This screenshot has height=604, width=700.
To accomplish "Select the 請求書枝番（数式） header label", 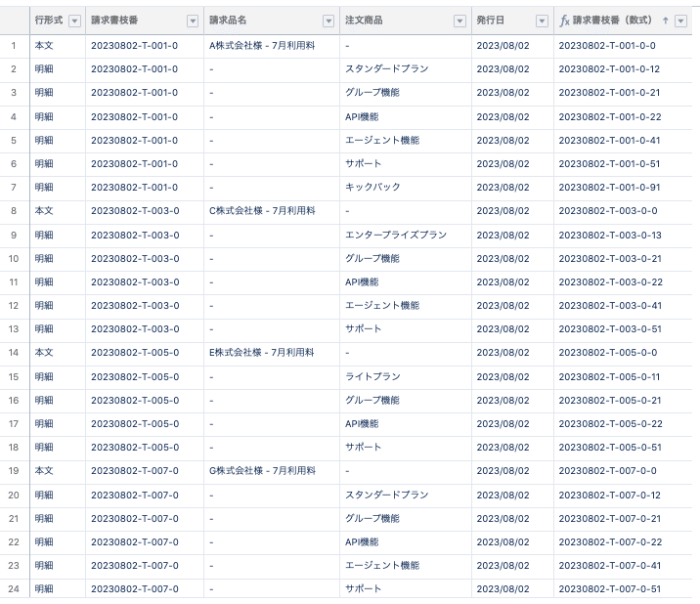I will [x=612, y=21].
